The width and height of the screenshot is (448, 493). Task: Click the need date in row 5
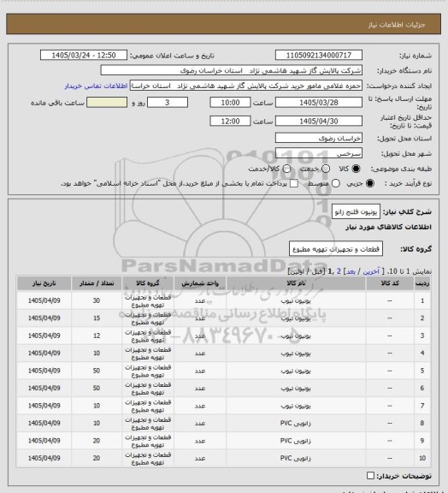point(44,371)
